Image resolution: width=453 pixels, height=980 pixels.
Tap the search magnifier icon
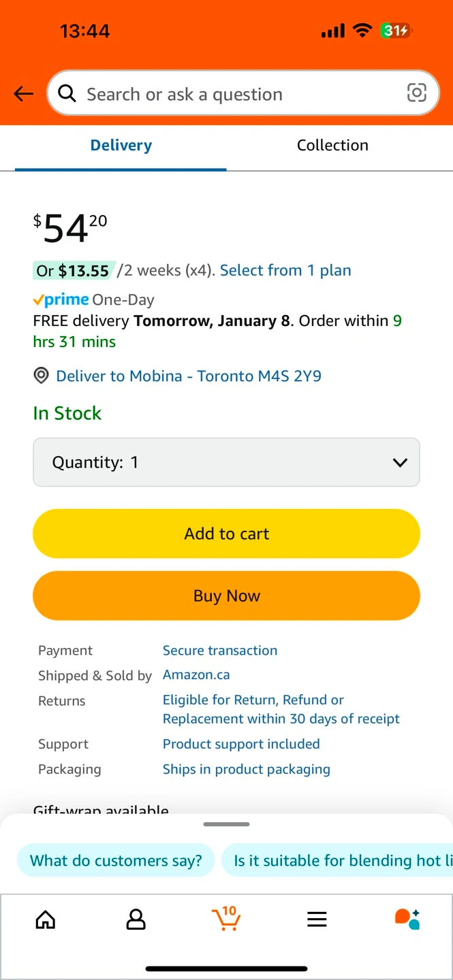[67, 93]
